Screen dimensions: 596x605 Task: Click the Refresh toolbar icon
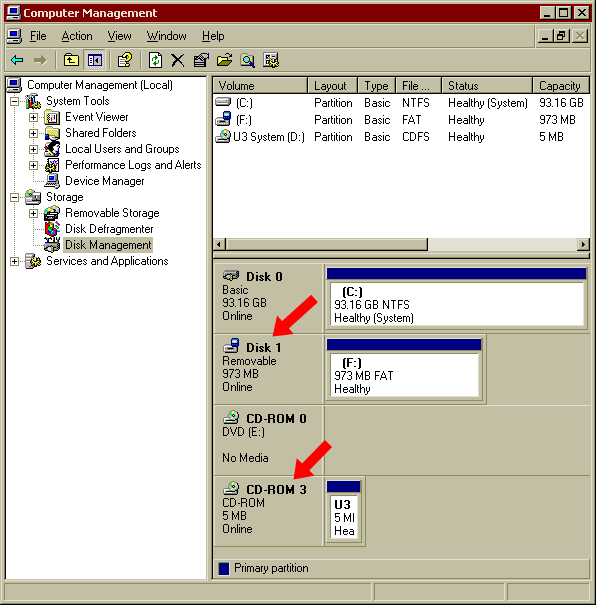pyautogui.click(x=155, y=60)
